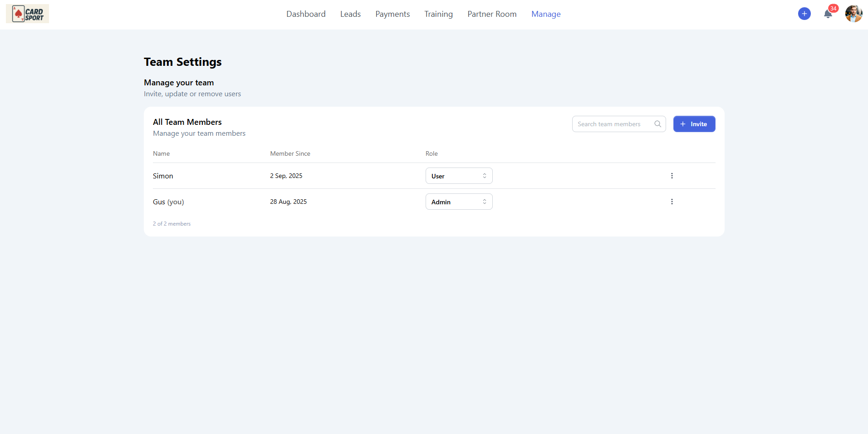Go to the Dashboard tab
The image size is (868, 434).
306,14
